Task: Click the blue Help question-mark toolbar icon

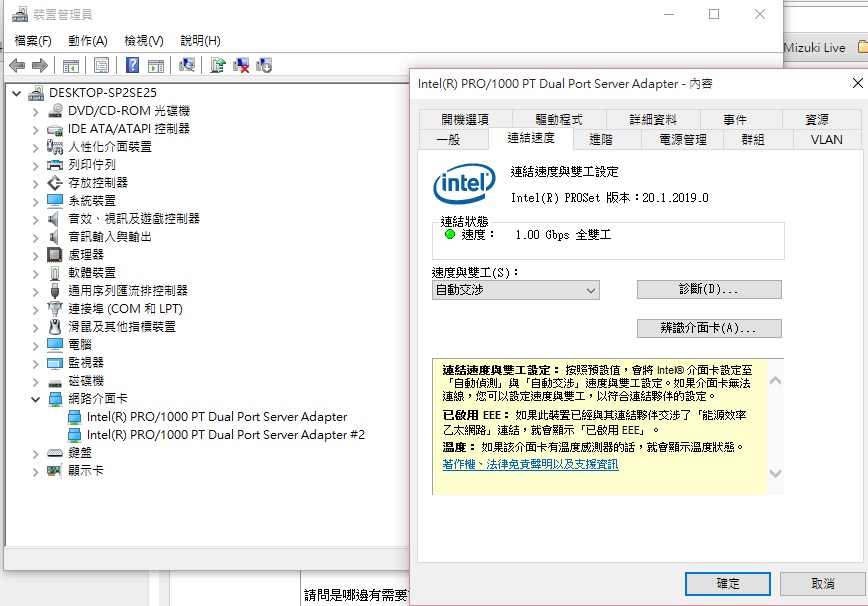Action: [x=132, y=65]
